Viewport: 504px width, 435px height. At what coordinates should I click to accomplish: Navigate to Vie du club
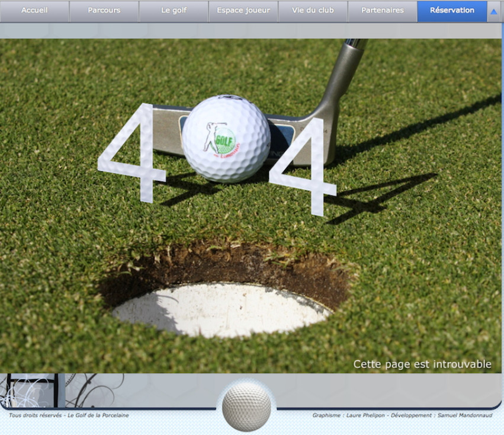313,11
